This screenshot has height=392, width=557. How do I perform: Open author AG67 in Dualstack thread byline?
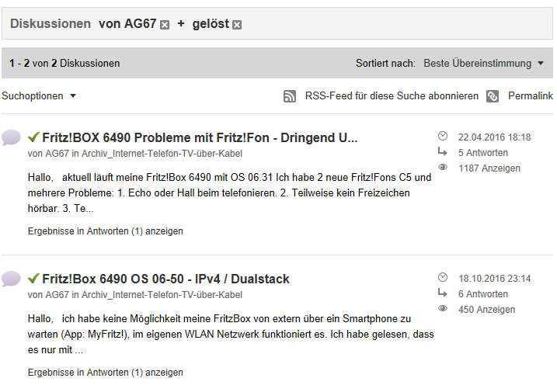(57, 295)
